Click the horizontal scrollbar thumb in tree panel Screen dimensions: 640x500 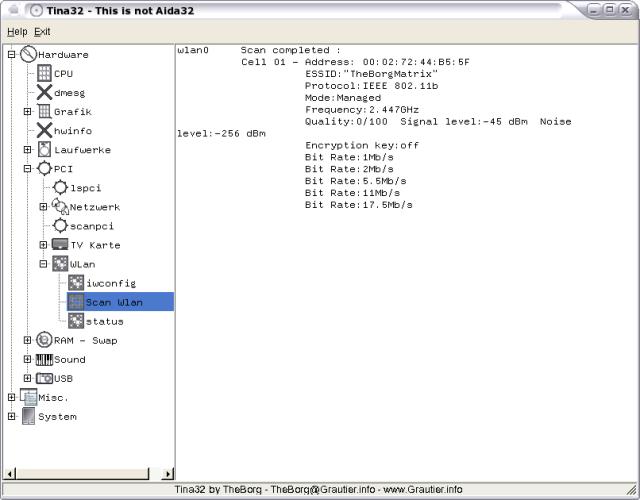82,473
